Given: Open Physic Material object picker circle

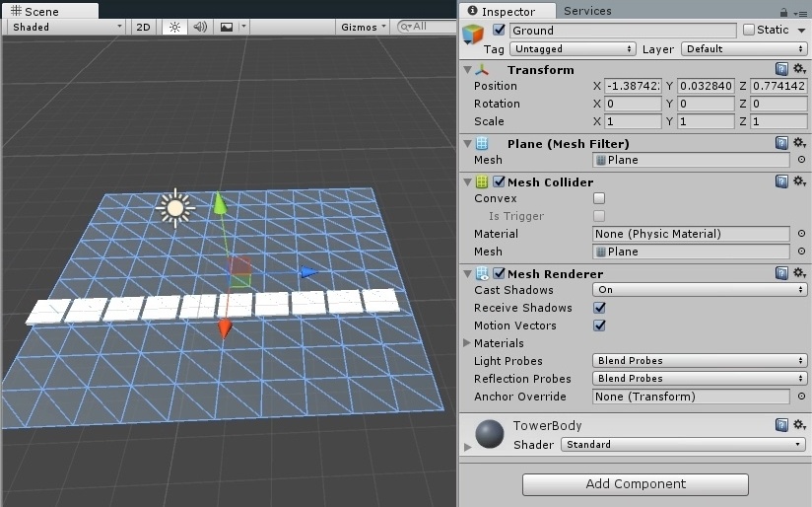Looking at the screenshot, I should [x=801, y=234].
